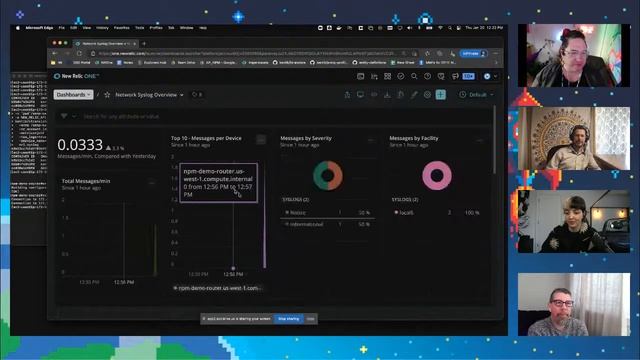The width and height of the screenshot is (640, 360).
Task: Click the 0.0333 messages per minute value
Action: 80,145
